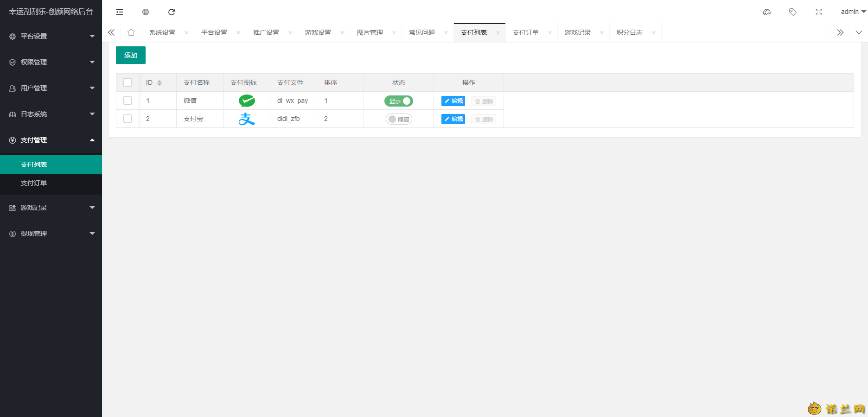Switch to the 支付订单 tab
The image size is (868, 417).
tap(526, 32)
